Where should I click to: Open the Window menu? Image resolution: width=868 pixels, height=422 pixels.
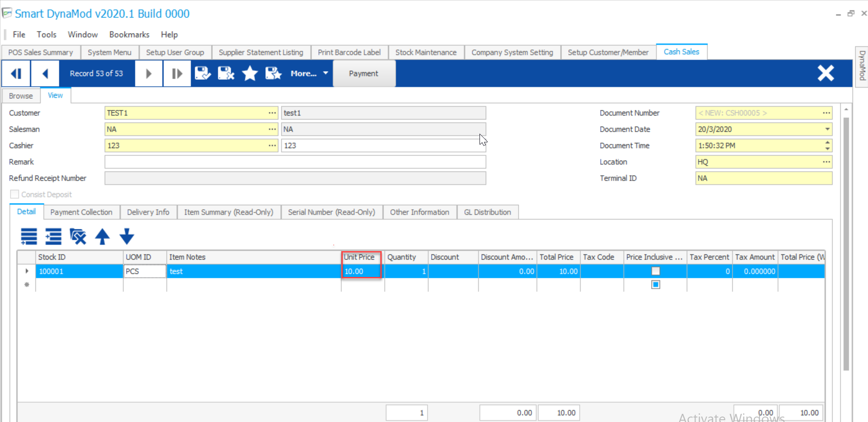pos(83,34)
